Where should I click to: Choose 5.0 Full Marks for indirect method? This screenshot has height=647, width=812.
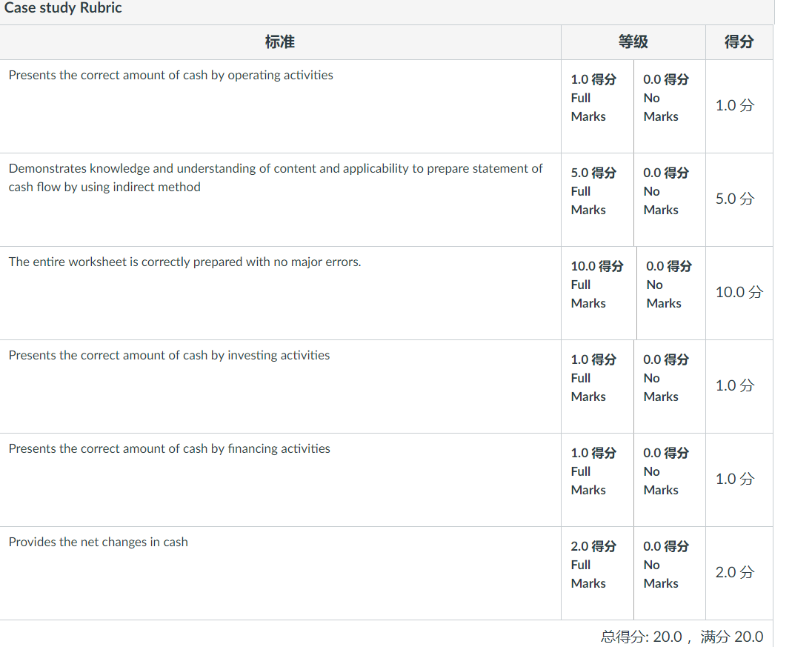pos(597,199)
